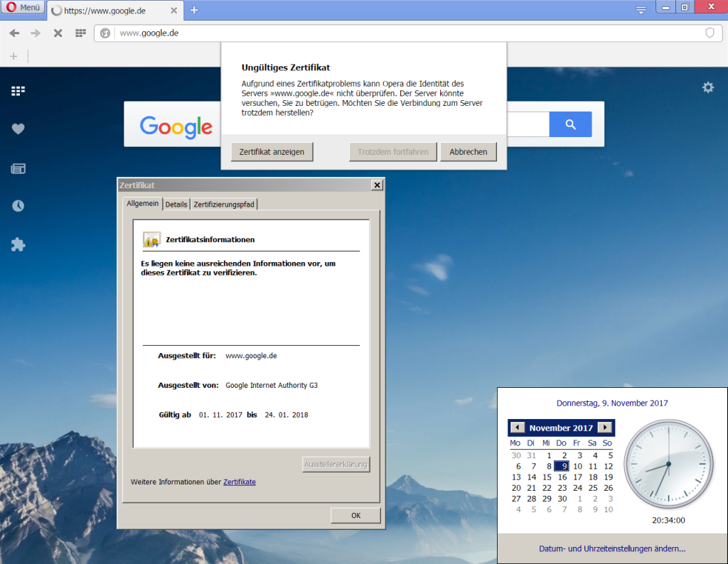
Task: Click the shield icon in address bar
Action: tap(710, 33)
